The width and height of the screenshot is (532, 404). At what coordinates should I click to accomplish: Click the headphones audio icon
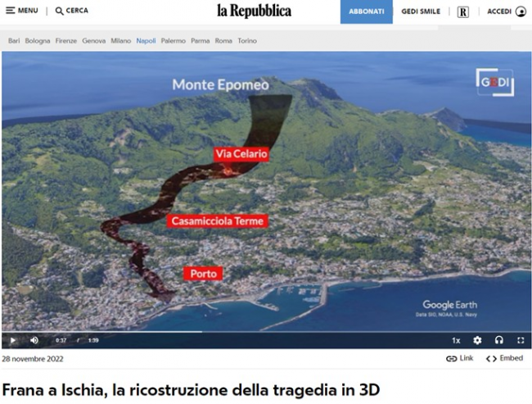coord(499,340)
